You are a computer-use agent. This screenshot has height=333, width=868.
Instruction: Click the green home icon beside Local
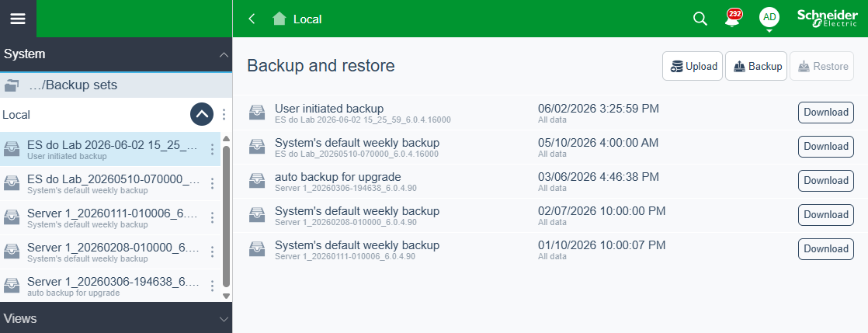(279, 19)
